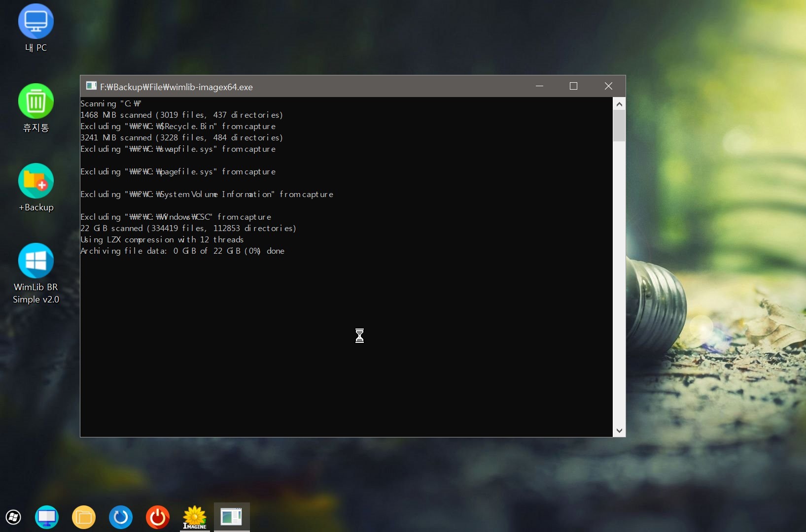This screenshot has width=806, height=532.
Task: Click the console window title bar icon
Action: pos(91,86)
